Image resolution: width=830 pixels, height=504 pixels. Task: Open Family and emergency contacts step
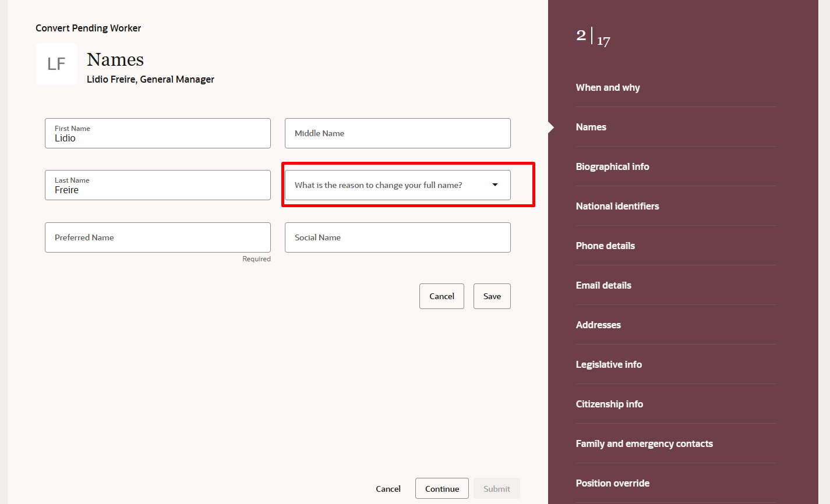(x=645, y=443)
